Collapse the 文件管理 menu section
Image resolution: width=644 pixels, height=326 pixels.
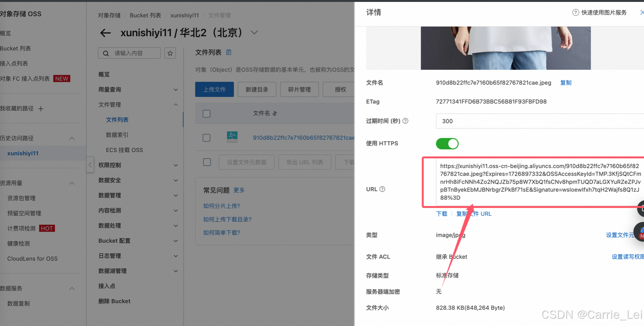coord(175,105)
